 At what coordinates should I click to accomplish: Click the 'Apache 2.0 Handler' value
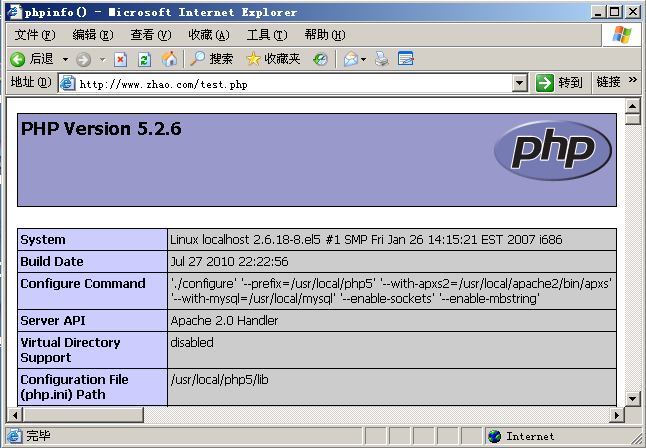coord(224,321)
